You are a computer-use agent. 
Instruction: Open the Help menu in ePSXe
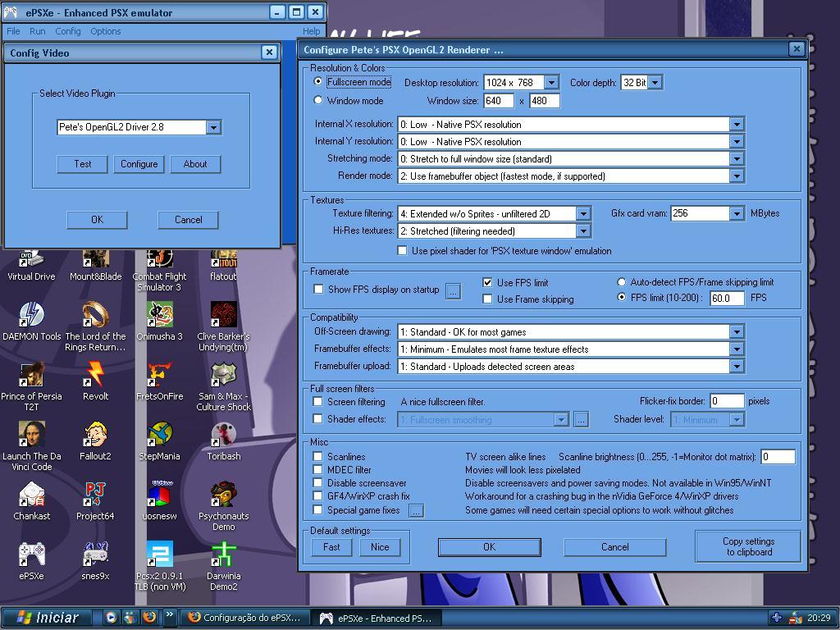(311, 31)
